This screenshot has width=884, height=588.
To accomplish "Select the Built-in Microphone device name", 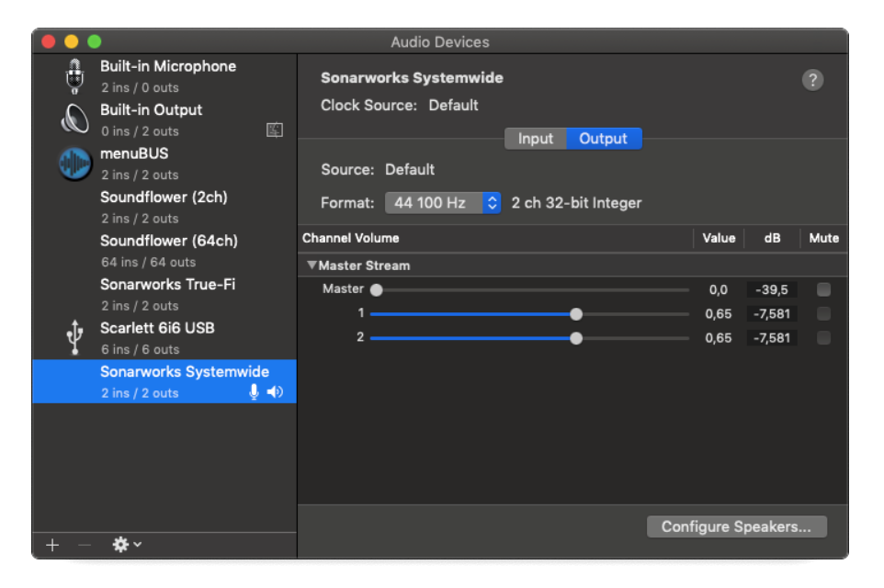I will click(x=168, y=66).
